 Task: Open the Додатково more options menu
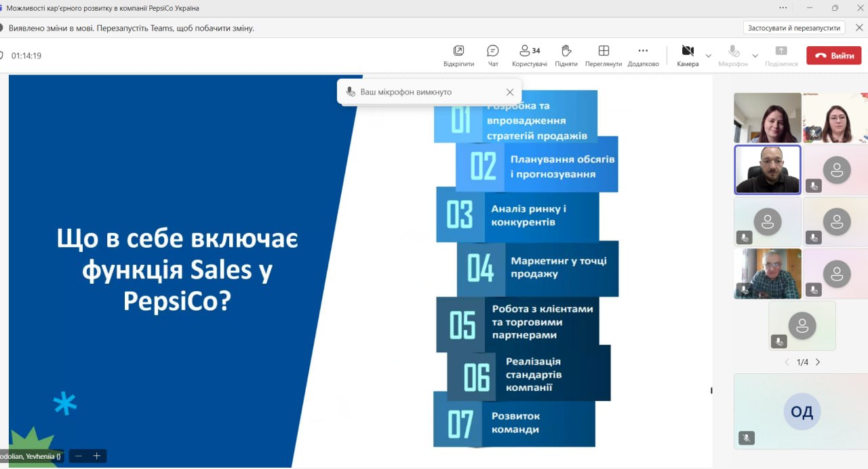click(643, 52)
